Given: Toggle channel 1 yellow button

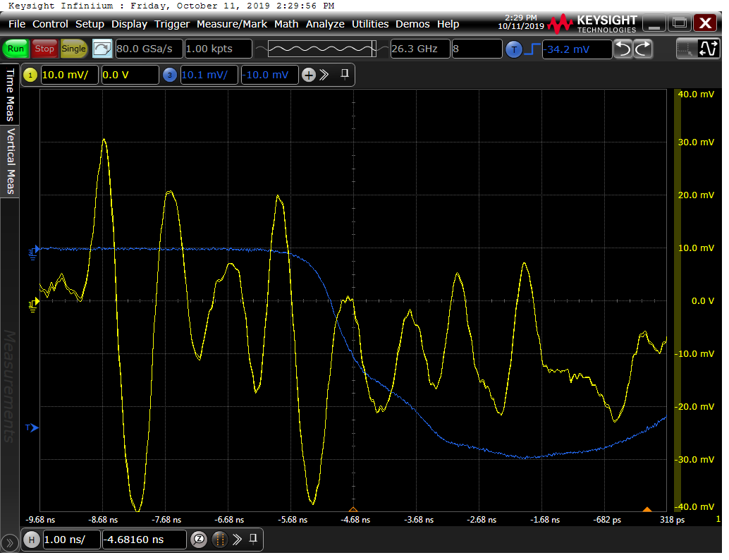Looking at the screenshot, I should pyautogui.click(x=30, y=75).
